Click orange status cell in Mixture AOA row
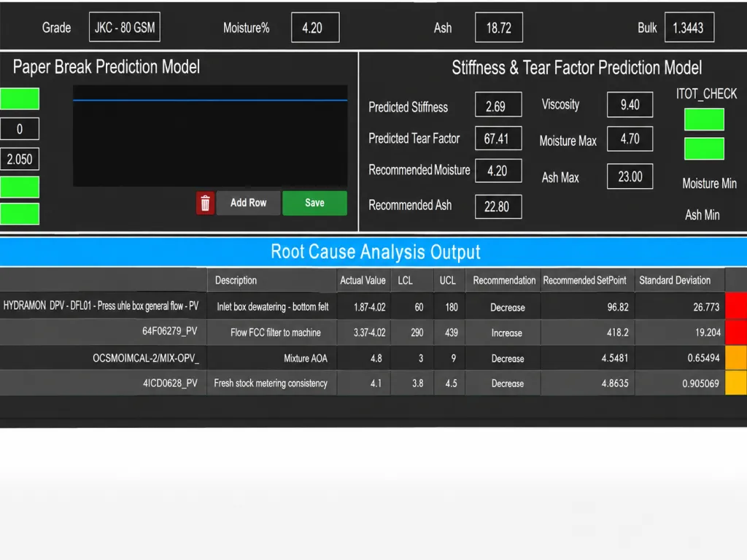Image resolution: width=747 pixels, height=560 pixels. tap(736, 357)
